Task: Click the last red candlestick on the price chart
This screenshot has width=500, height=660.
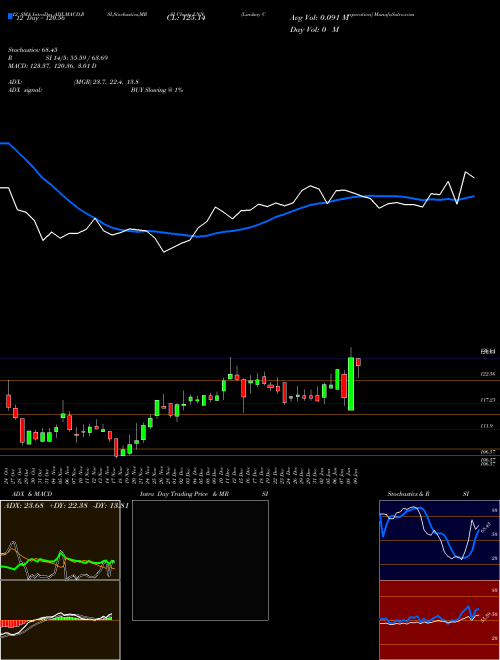Action: (x=359, y=362)
